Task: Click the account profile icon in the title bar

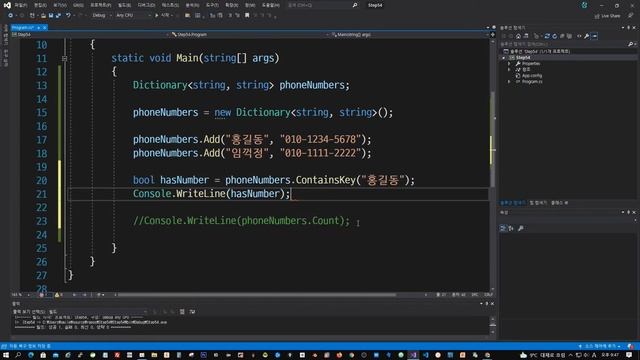Action: [x=584, y=5]
